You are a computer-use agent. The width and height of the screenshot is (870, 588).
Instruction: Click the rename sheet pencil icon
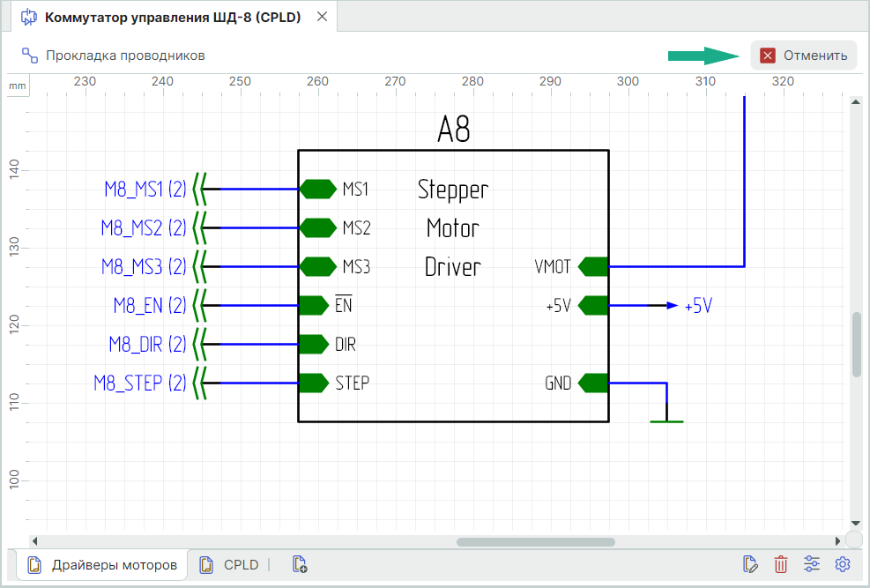coord(751,564)
